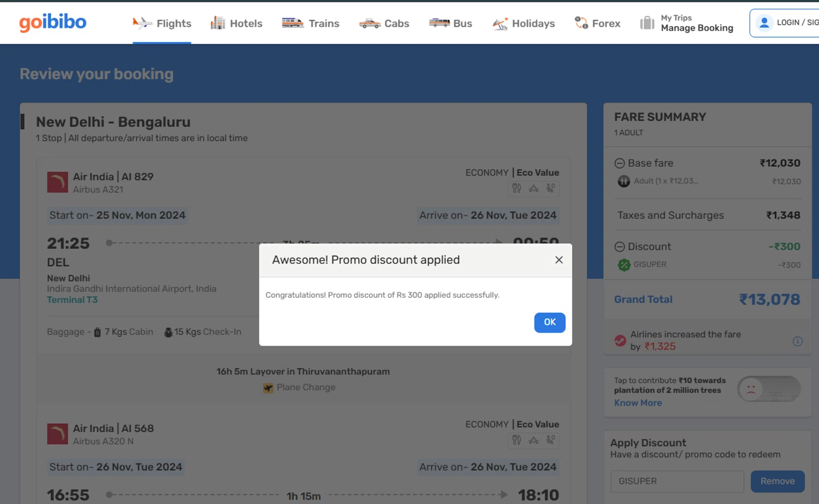Open the Forex tab

(x=598, y=23)
